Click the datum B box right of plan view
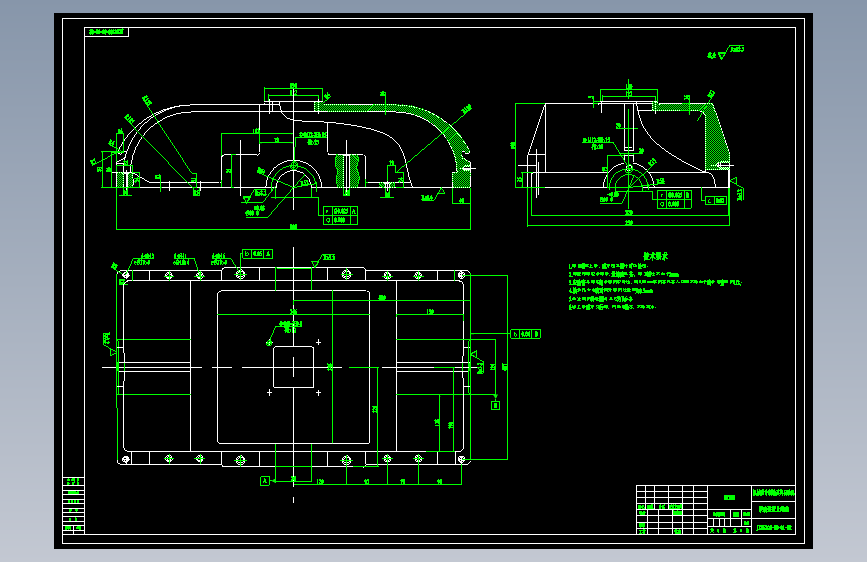Screen dimensions: 867x562 [x=495, y=405]
